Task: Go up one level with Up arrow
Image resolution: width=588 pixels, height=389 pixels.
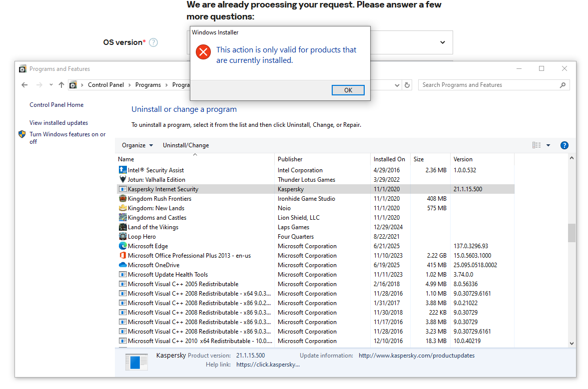Action: (x=61, y=85)
